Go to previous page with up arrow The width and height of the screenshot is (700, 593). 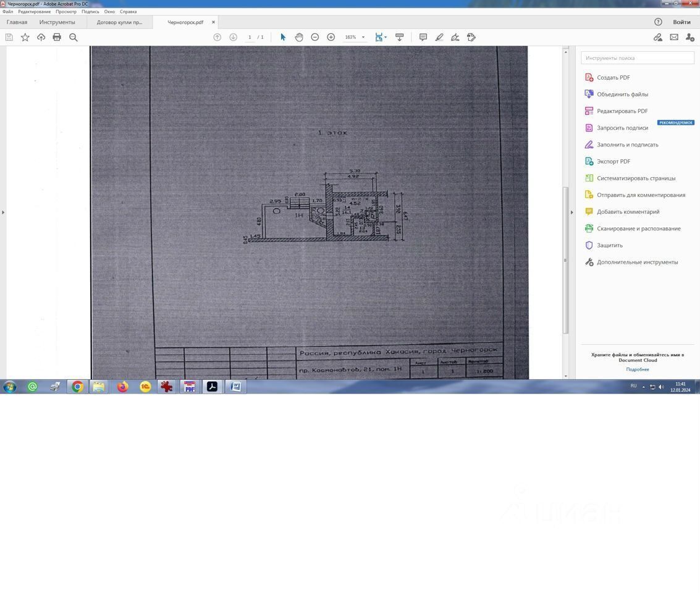(217, 38)
